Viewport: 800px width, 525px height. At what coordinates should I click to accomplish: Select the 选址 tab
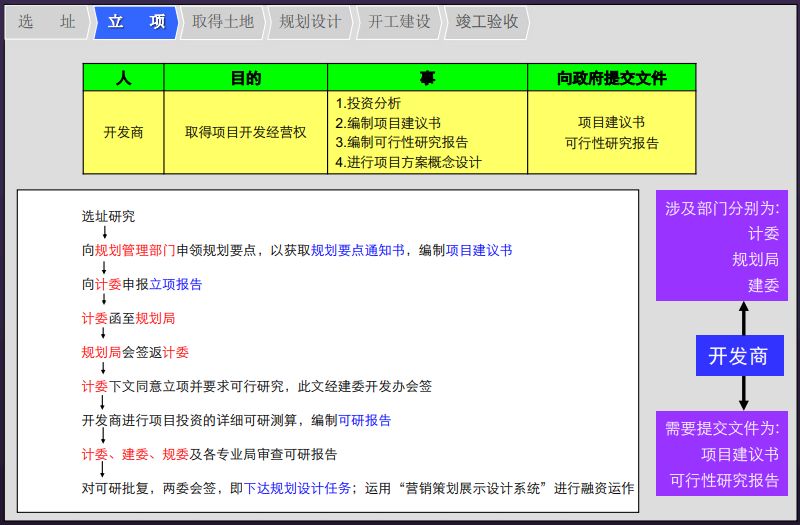pyautogui.click(x=46, y=22)
